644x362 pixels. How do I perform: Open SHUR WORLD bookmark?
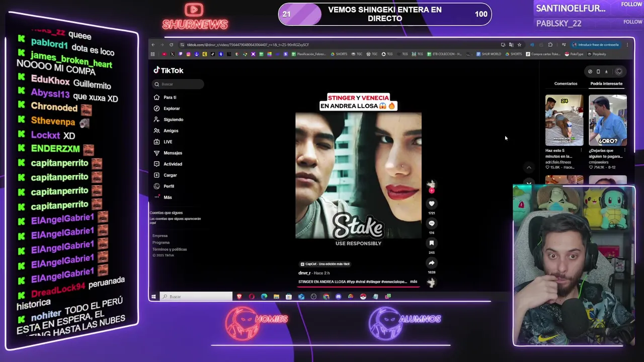click(x=489, y=54)
